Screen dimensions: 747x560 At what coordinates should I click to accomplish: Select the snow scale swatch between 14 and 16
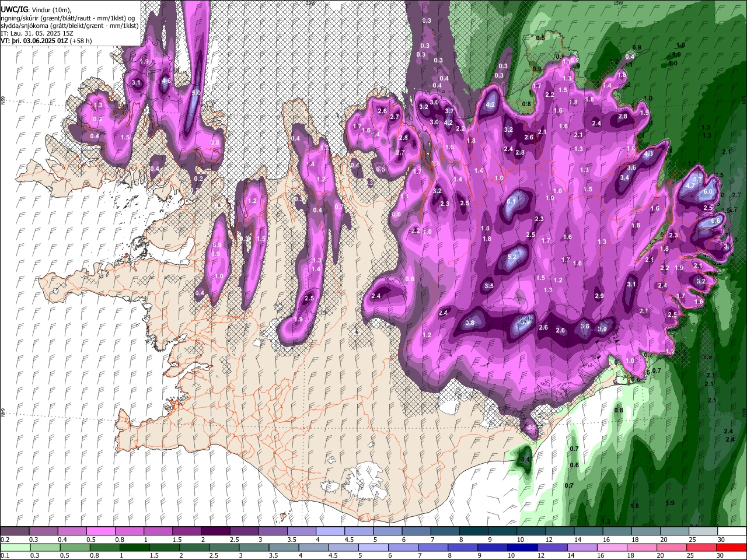589,531
